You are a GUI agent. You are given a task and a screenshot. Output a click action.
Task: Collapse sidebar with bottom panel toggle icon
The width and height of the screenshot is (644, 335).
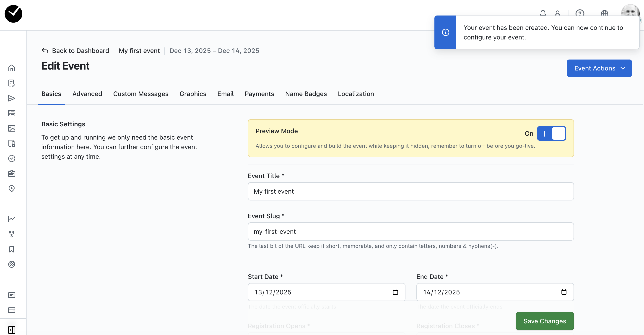(x=11, y=330)
